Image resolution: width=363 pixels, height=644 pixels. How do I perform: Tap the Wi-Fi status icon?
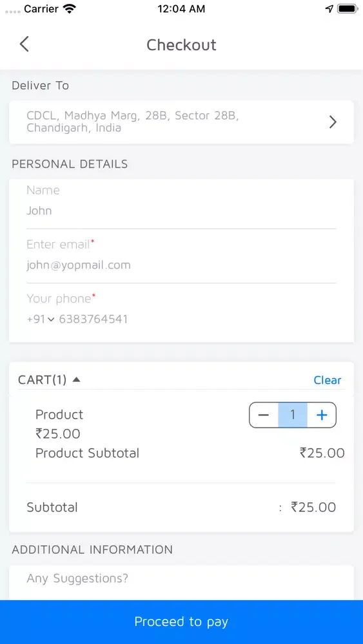(69, 9)
